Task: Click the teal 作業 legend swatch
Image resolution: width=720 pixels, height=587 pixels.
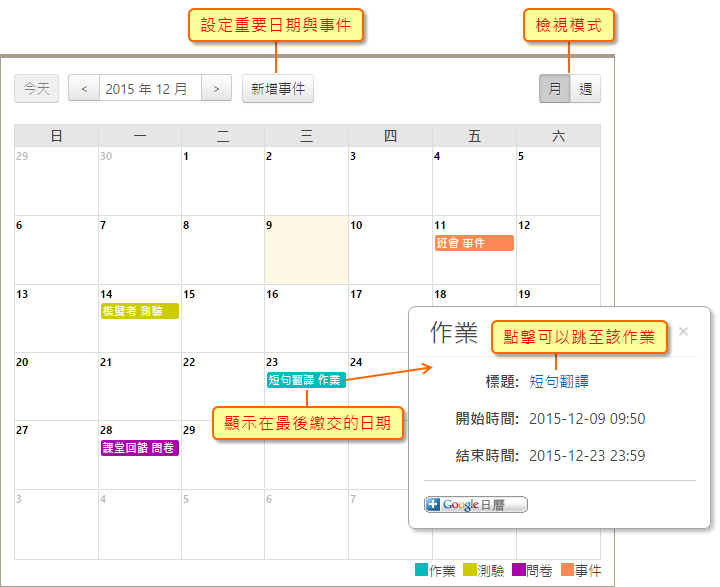Action: [421, 570]
